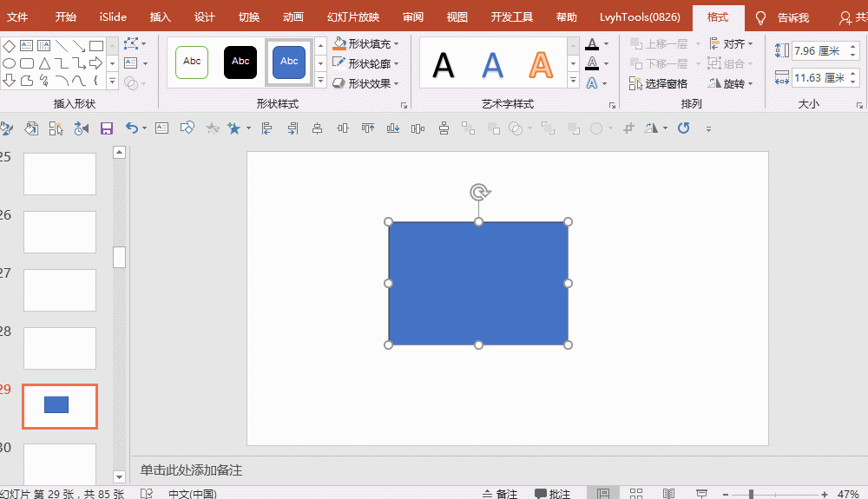Expand the WordArt styles gallery more button
This screenshot has height=499, width=868.
[573, 81]
